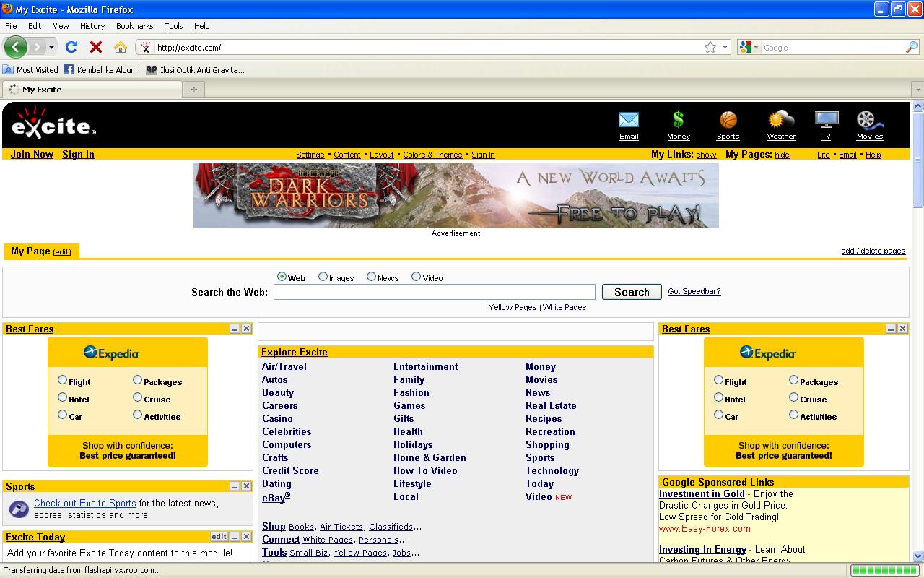Choose Flight in left Expedia box
Viewport: 924px width, 578px height.
click(63, 380)
